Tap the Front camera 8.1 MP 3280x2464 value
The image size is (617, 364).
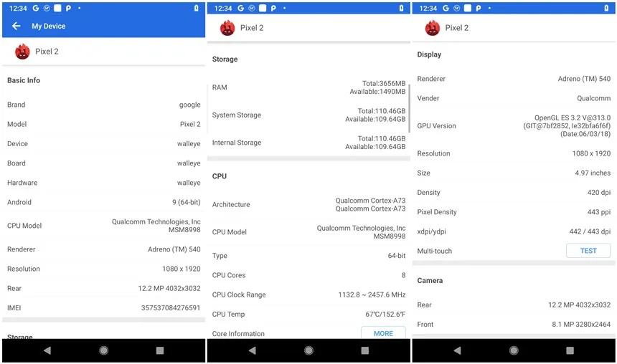(581, 325)
